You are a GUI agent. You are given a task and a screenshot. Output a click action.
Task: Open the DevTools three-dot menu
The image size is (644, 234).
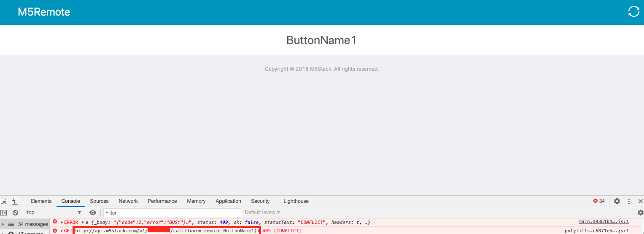(x=629, y=201)
